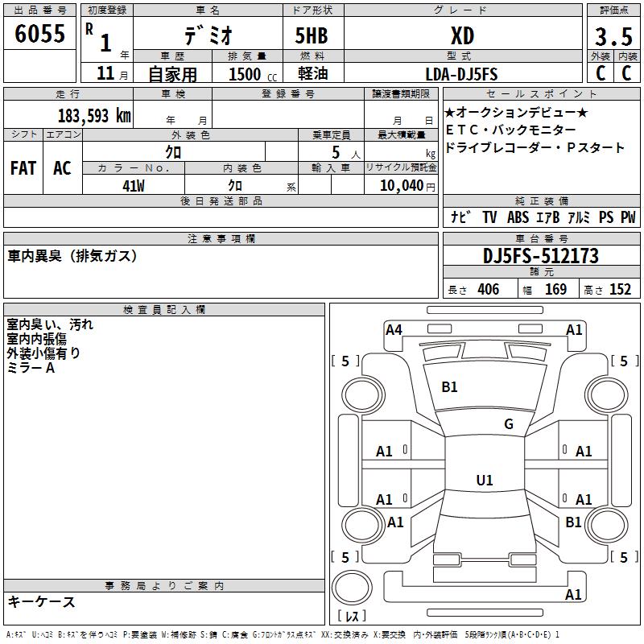
Task: Click クロ under the 内装色 header
Action: pos(235,186)
